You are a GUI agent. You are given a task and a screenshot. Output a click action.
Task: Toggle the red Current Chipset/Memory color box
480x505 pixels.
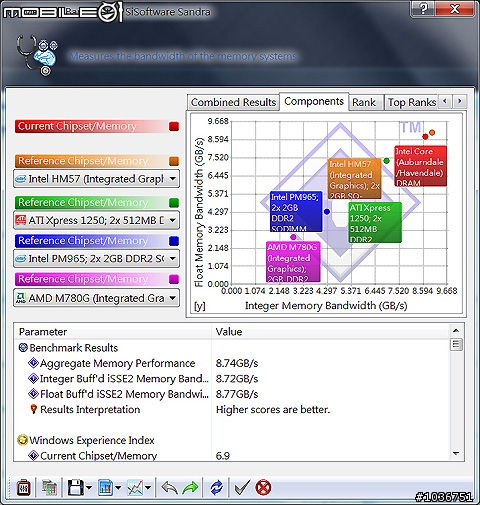point(174,126)
